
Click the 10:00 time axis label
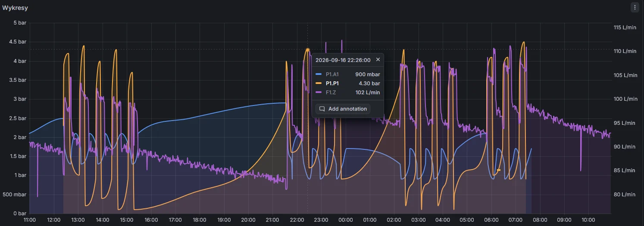coord(589,220)
